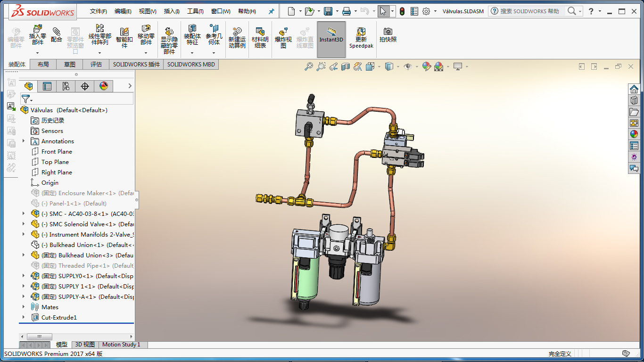
Task: Open the 插入(I) menu
Action: pos(172,11)
